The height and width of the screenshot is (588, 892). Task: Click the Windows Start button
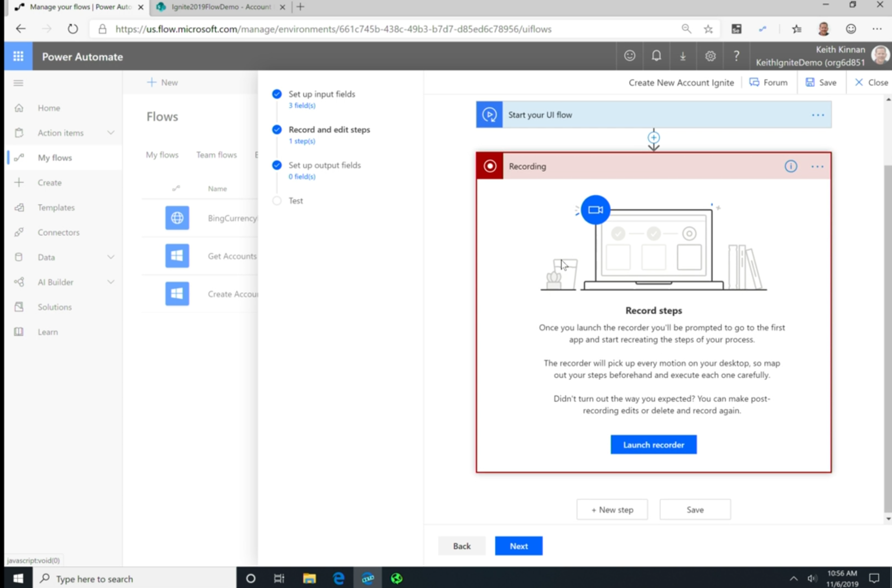point(18,578)
